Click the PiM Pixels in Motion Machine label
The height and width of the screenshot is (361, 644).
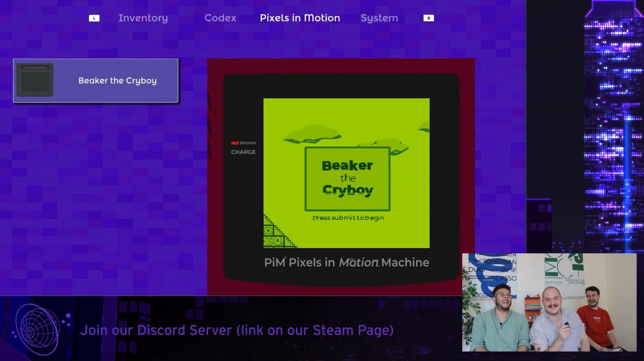(x=347, y=262)
